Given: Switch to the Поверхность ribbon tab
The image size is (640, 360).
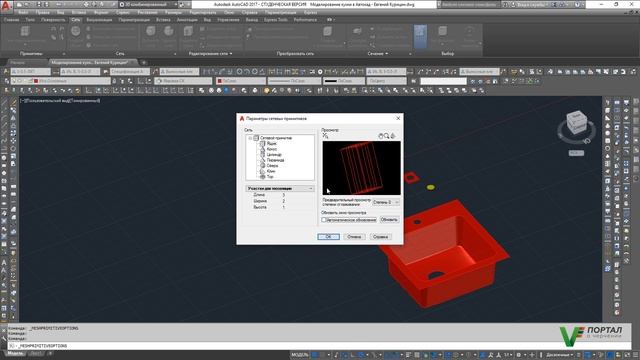Looking at the screenshot, I should [53, 20].
